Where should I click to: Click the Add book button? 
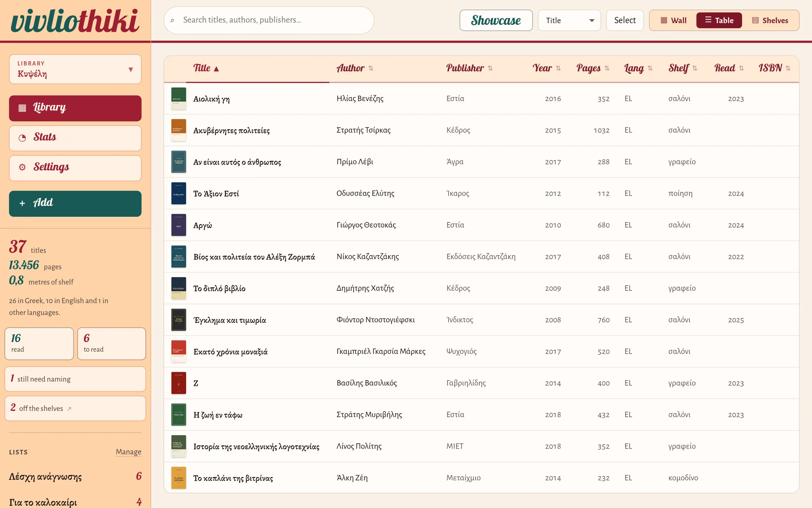75,204
